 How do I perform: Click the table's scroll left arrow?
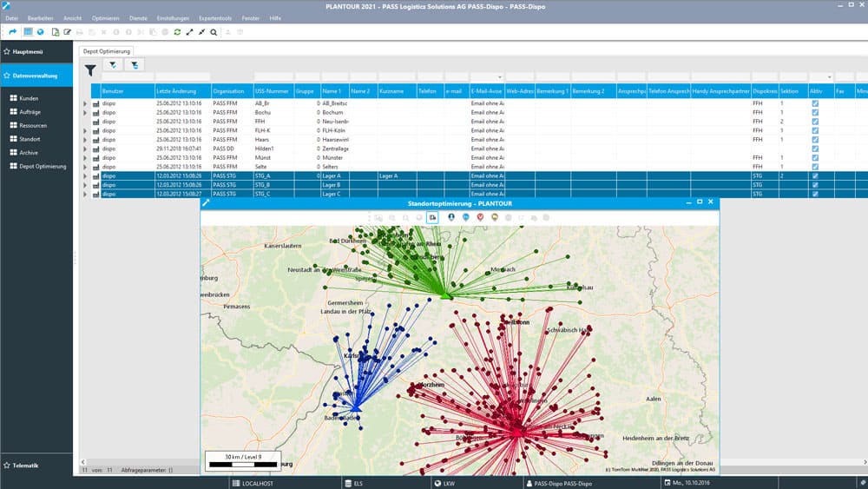pyautogui.click(x=83, y=462)
